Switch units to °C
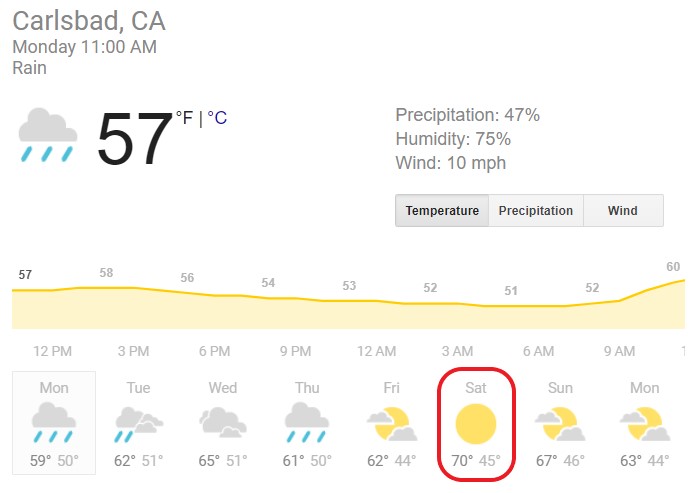The width and height of the screenshot is (695, 493). point(217,117)
